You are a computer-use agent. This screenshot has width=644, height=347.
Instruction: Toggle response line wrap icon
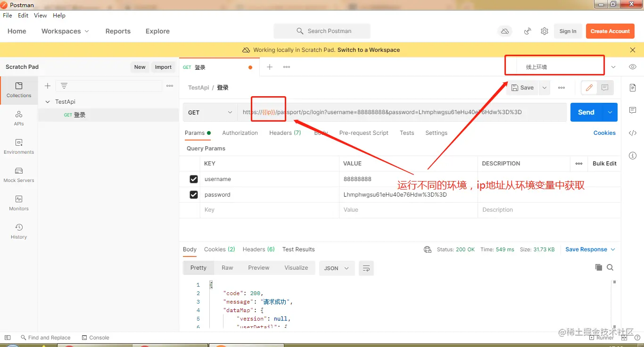point(366,268)
